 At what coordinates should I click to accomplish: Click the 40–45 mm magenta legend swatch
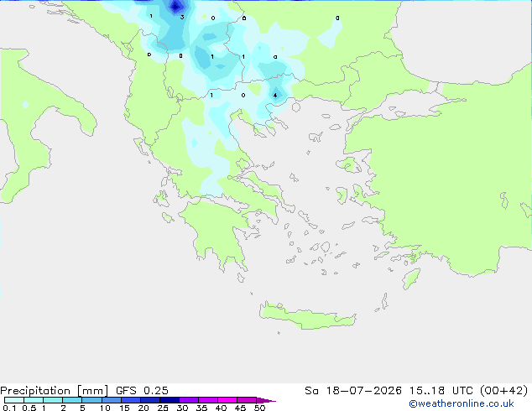[x=227, y=400]
